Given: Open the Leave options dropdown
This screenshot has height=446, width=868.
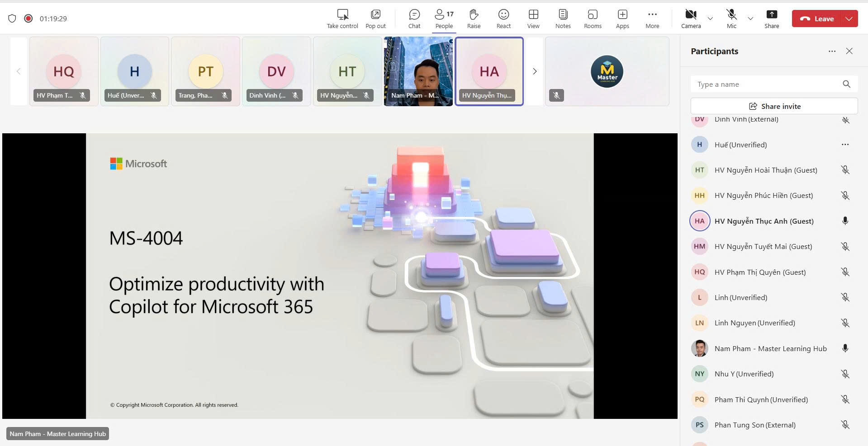Looking at the screenshot, I should 849,19.
